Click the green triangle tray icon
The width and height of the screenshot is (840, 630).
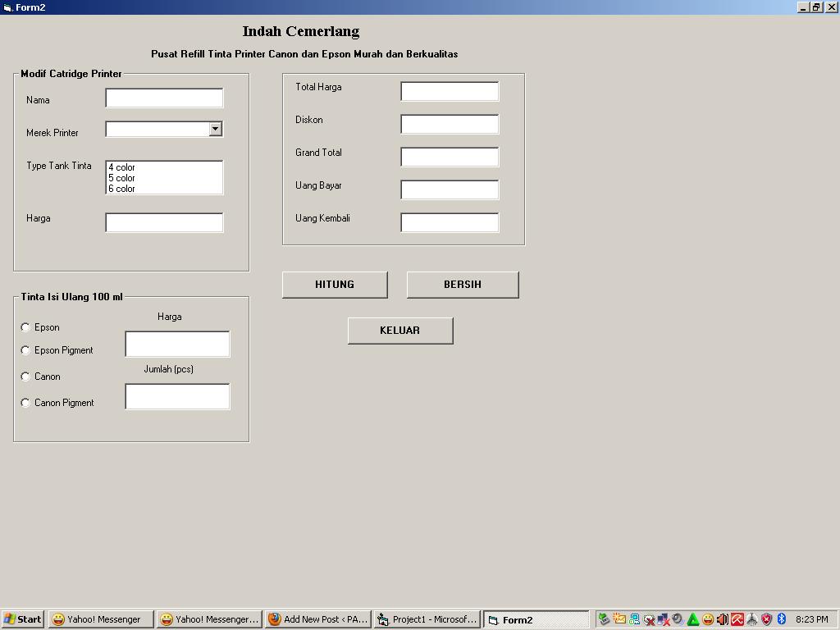click(x=694, y=619)
